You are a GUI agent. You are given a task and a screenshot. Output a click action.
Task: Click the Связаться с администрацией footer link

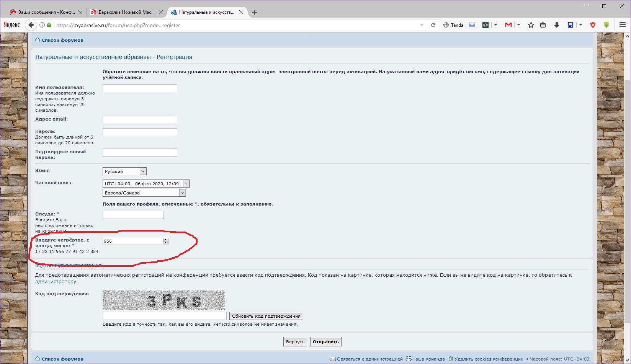369,359
